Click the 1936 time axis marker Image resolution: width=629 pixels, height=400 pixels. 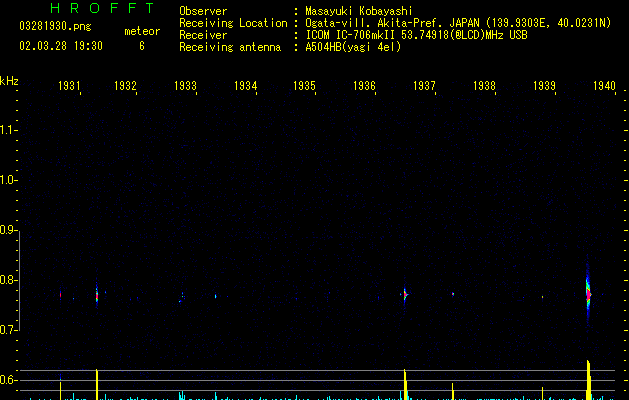tap(364, 86)
